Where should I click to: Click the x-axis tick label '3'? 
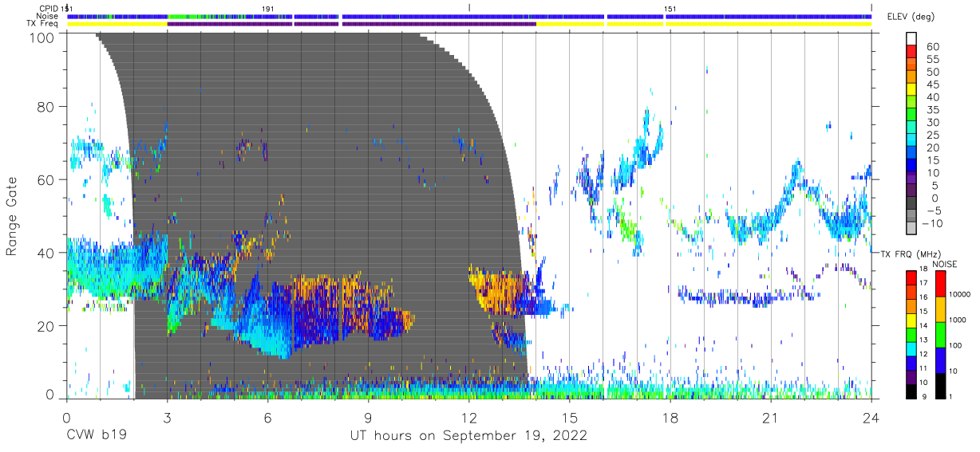point(167,418)
